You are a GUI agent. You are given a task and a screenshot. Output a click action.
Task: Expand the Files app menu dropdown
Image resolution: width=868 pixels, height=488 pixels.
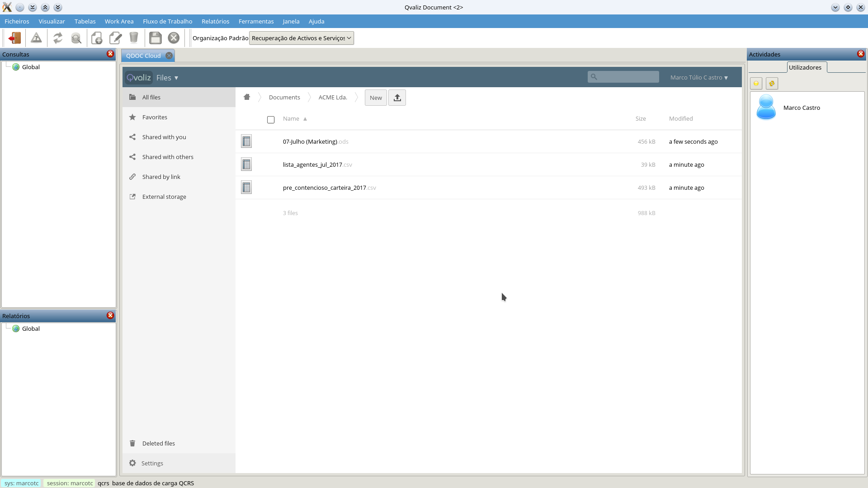pos(167,78)
